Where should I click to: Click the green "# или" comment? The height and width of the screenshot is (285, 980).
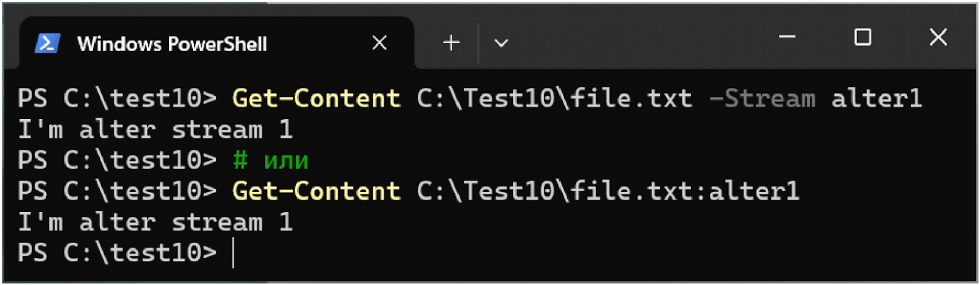[271, 160]
